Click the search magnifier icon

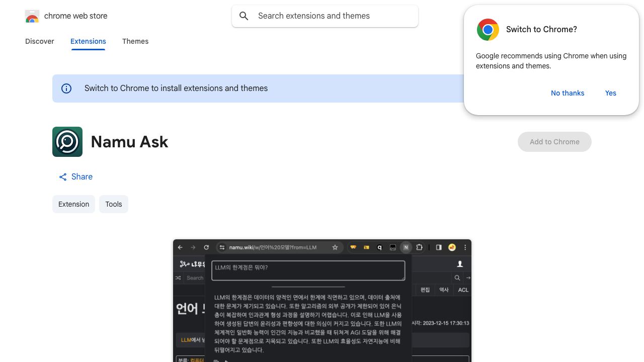pyautogui.click(x=244, y=16)
